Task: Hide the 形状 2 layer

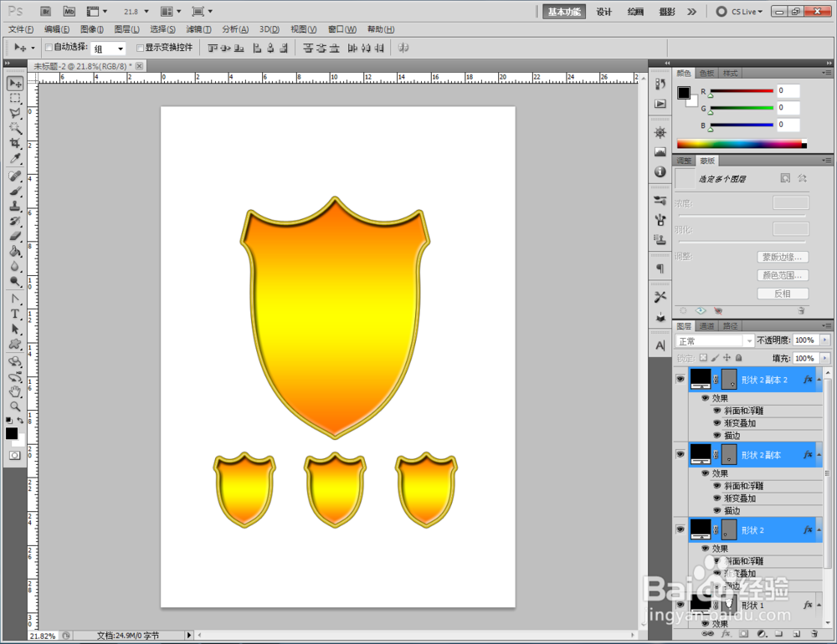Action: pos(680,529)
